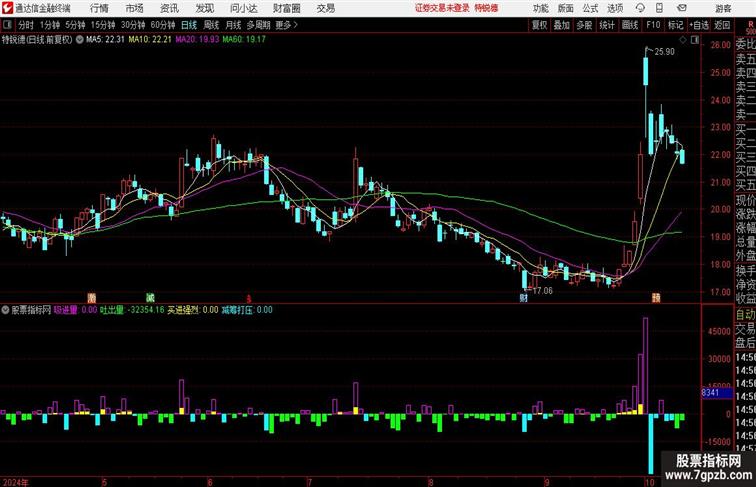Image resolution: width=756 pixels, height=487 pixels.
Task: Open the 问小达 menu
Action: [243, 8]
